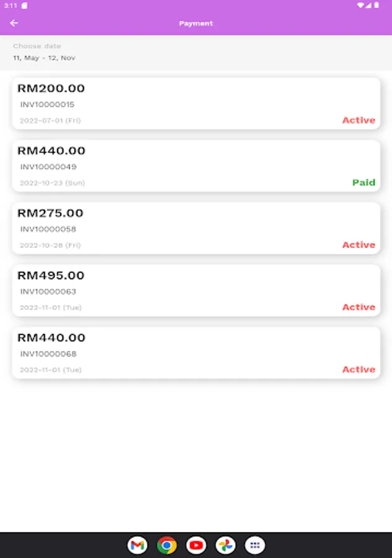Open the app drawer grid icon
392x558 pixels.
click(255, 545)
